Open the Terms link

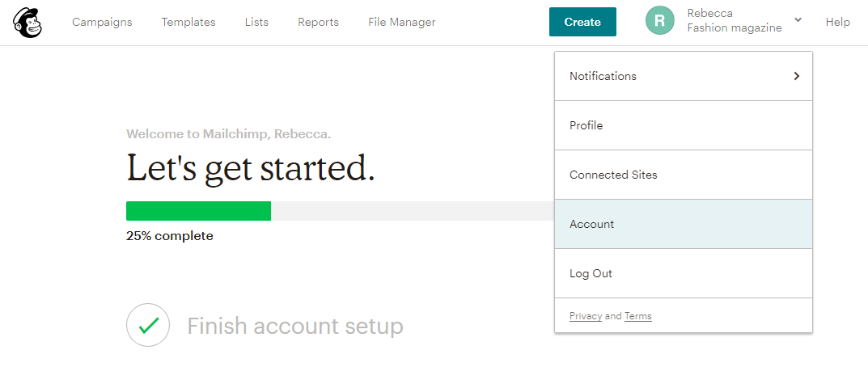point(637,316)
